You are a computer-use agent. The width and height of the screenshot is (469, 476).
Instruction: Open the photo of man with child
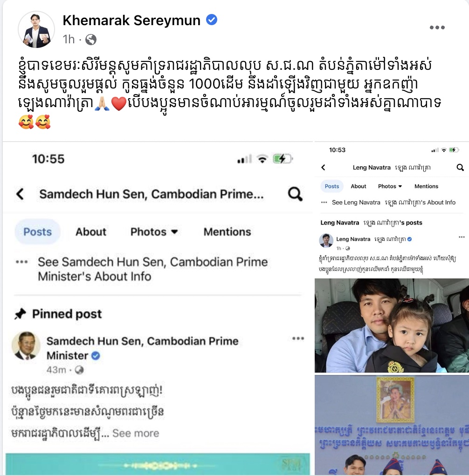click(392, 326)
